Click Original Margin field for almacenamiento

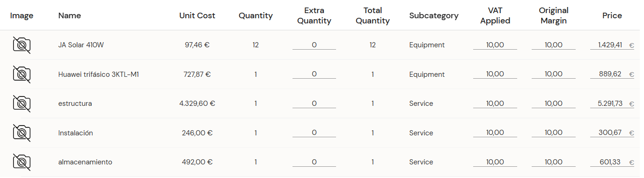tap(554, 162)
